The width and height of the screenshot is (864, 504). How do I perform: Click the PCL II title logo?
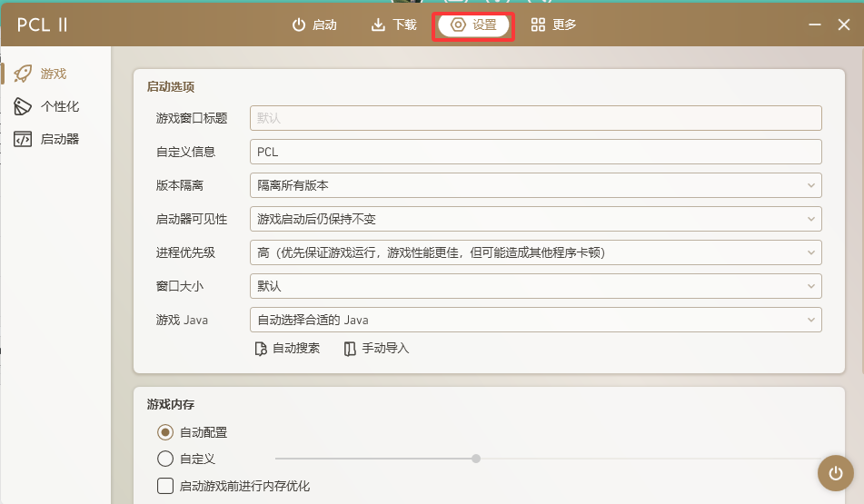pyautogui.click(x=43, y=25)
